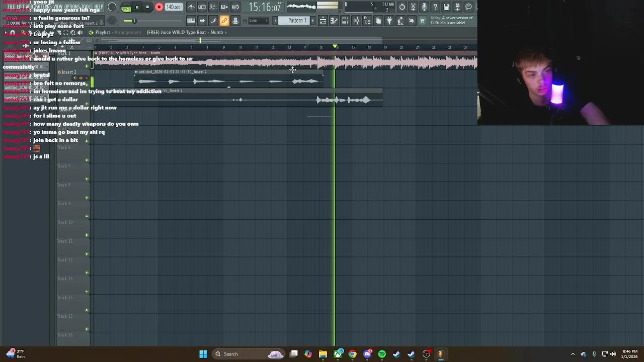The height and width of the screenshot is (362, 644).
Task: Toggle step editing mode icon
Action: coord(213,21)
